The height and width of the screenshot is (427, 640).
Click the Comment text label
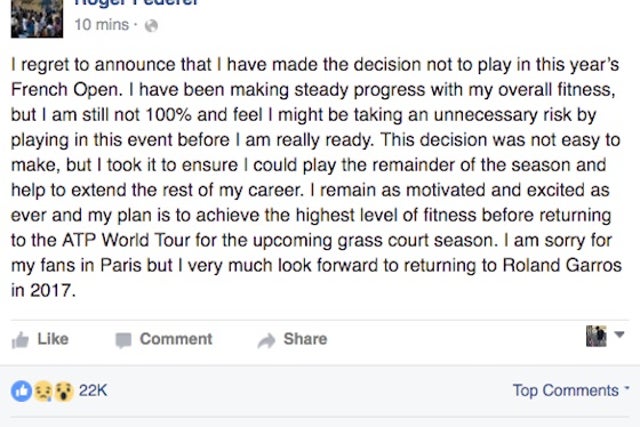click(x=176, y=339)
